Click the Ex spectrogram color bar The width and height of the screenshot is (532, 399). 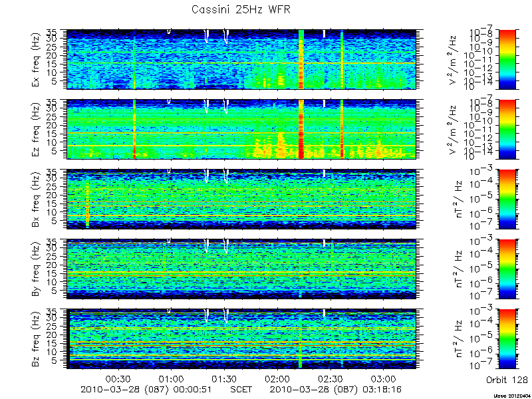pos(507,59)
